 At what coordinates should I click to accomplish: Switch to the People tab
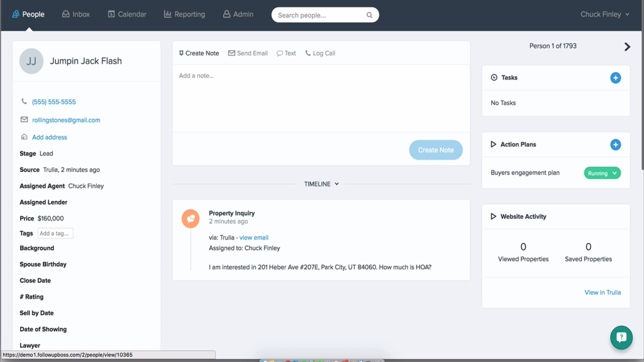pyautogui.click(x=28, y=14)
